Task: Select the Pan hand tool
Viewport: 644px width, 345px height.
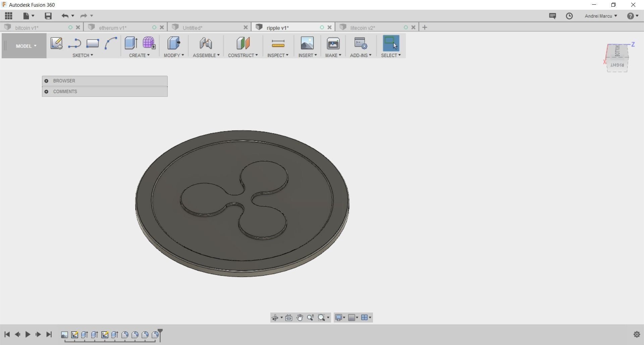Action: (300, 318)
